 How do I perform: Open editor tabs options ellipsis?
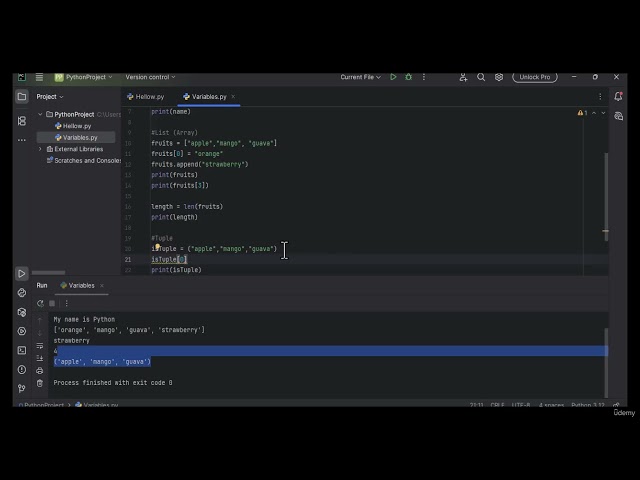point(600,97)
